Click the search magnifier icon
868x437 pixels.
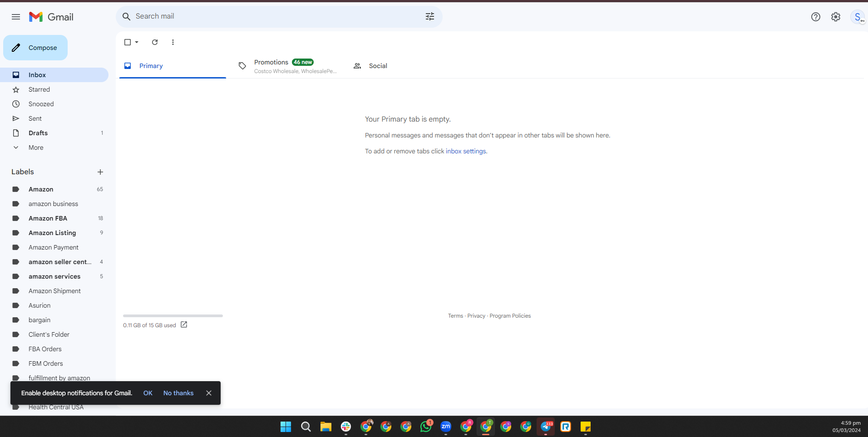click(x=126, y=16)
